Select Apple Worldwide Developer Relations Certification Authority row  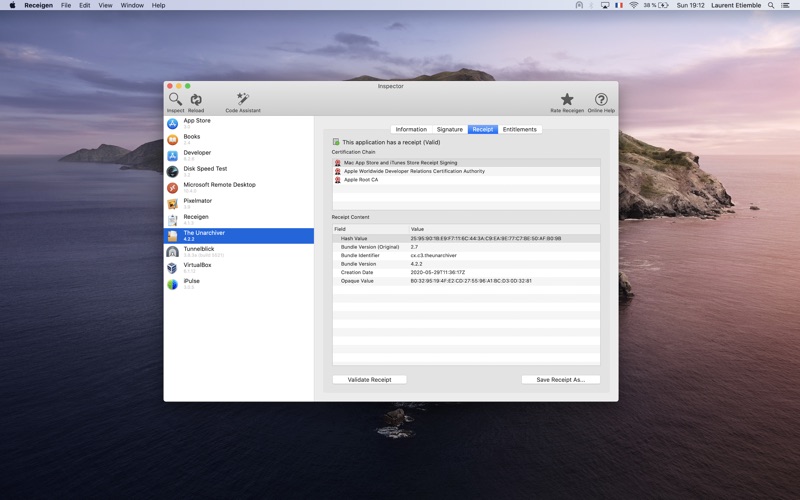click(x=466, y=171)
